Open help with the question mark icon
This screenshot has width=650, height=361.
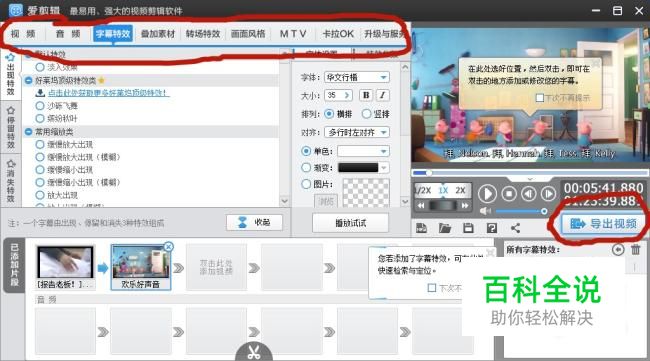click(x=492, y=228)
